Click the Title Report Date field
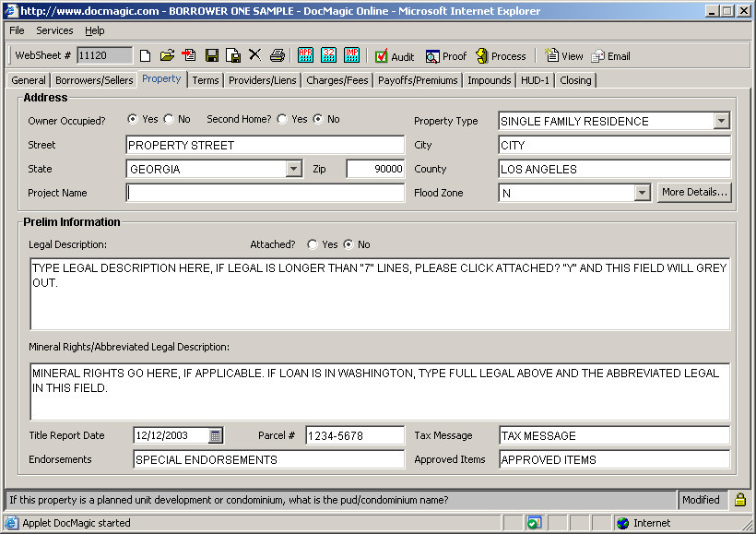Image resolution: width=756 pixels, height=534 pixels. pyautogui.click(x=171, y=435)
